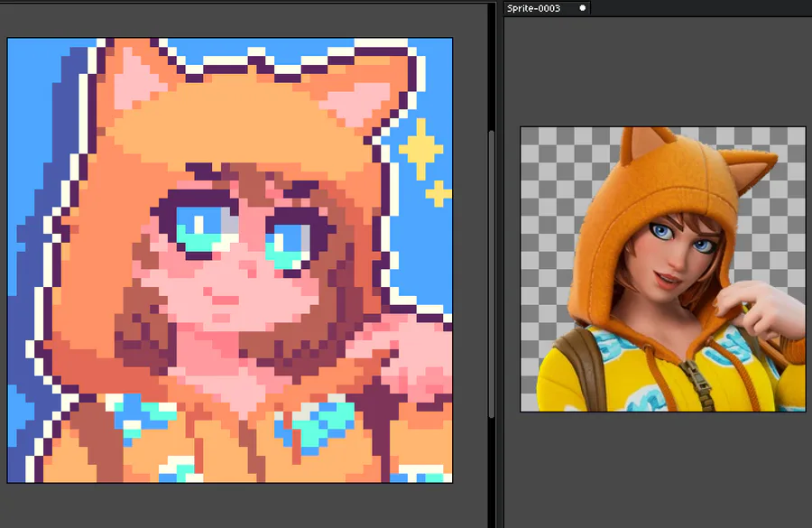Switch to the Sprite-0003 tab

click(x=547, y=8)
